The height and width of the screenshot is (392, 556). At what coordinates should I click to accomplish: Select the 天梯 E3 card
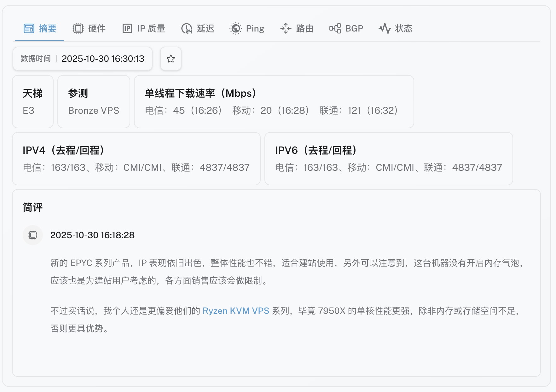coord(33,101)
